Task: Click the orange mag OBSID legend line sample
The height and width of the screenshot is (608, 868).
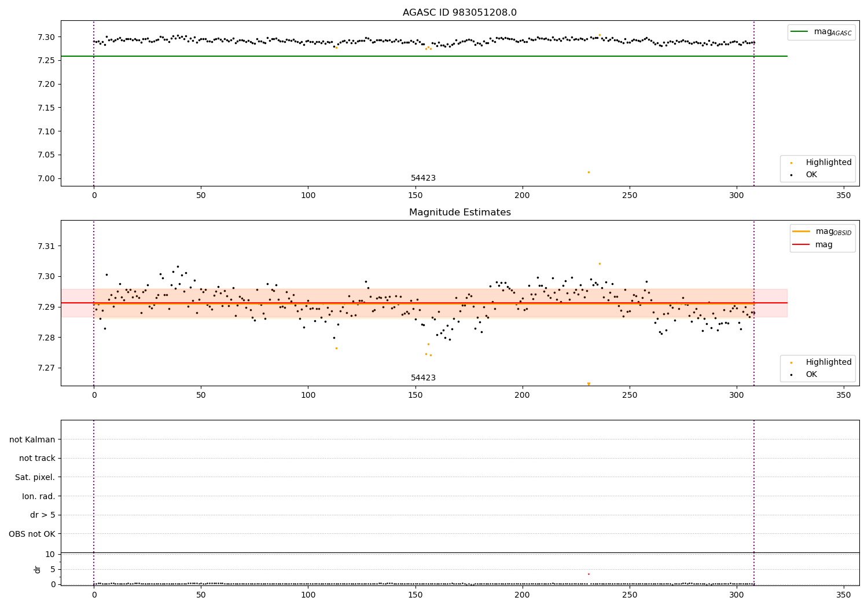Action: [801, 232]
